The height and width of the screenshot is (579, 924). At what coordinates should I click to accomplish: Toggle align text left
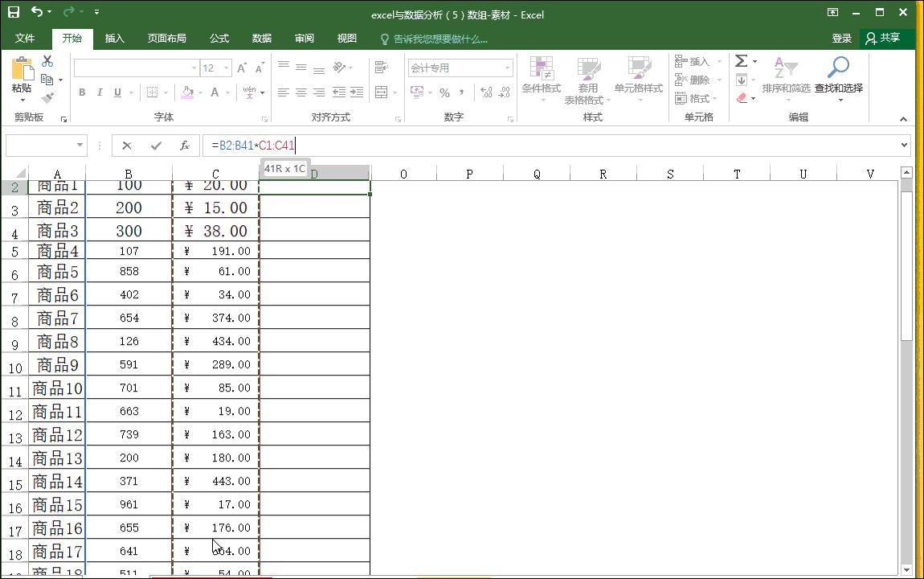[x=284, y=92]
